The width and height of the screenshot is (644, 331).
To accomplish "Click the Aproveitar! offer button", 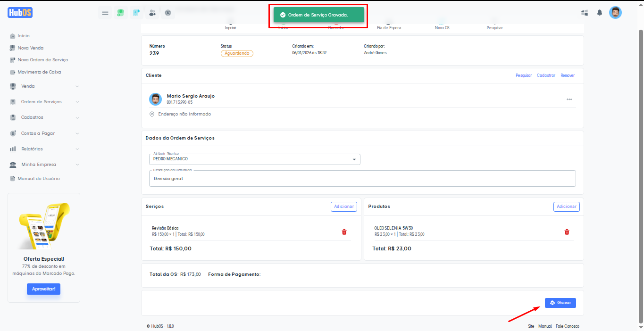I will [x=43, y=289].
